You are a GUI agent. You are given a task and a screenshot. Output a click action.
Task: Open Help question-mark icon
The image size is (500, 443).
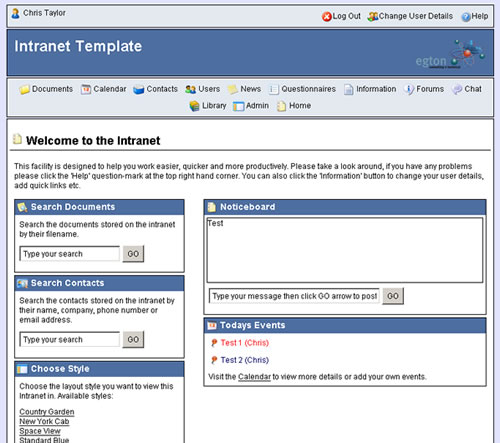coord(466,16)
